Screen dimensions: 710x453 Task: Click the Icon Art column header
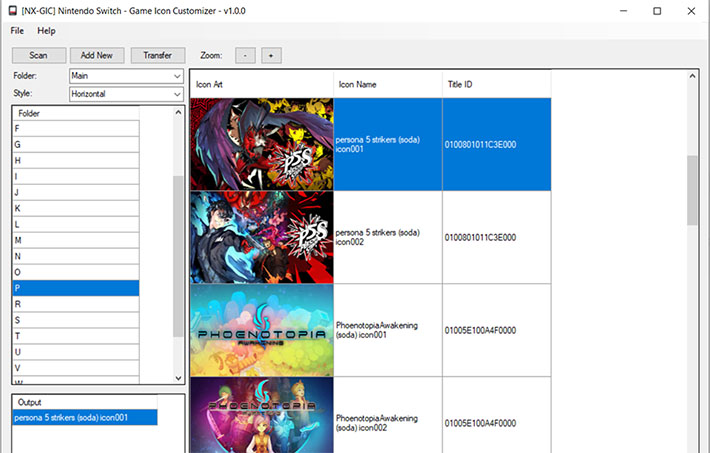tap(262, 84)
